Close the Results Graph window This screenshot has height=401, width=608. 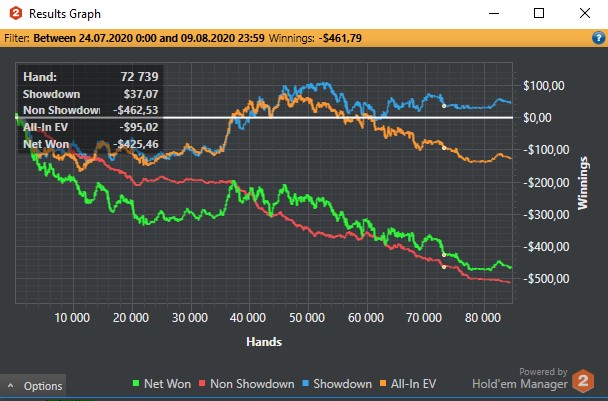click(x=585, y=14)
